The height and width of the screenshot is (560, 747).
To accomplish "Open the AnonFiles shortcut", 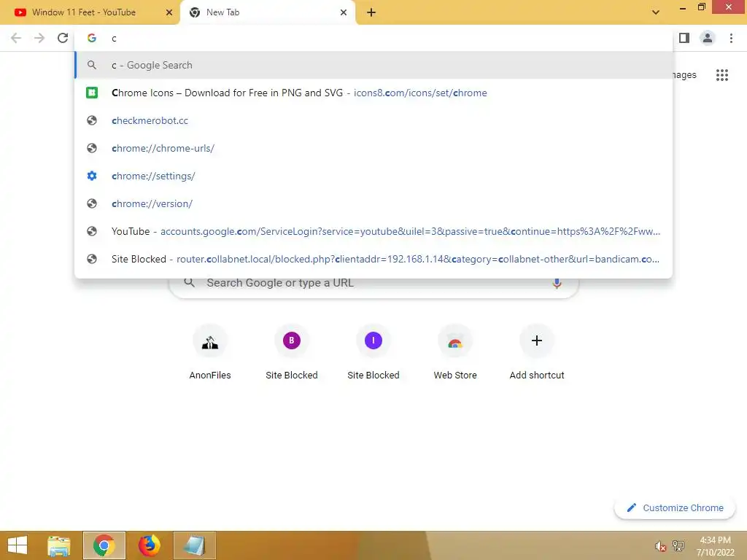I will (209, 352).
